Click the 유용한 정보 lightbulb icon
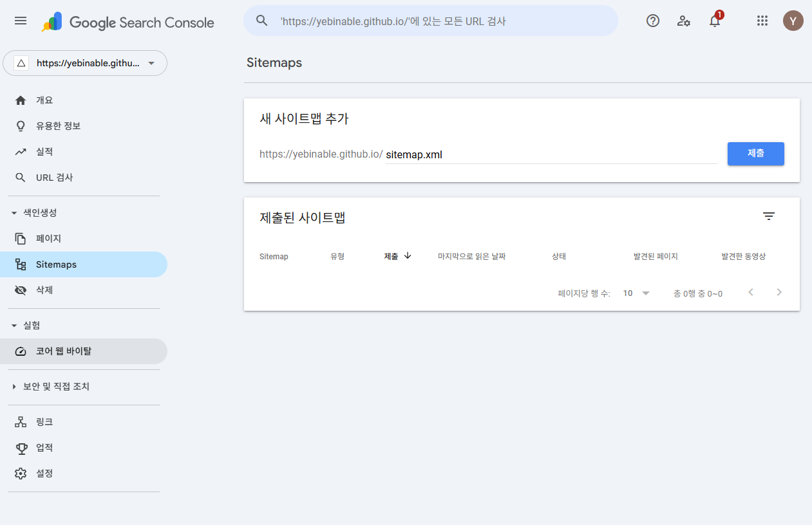 (21, 126)
